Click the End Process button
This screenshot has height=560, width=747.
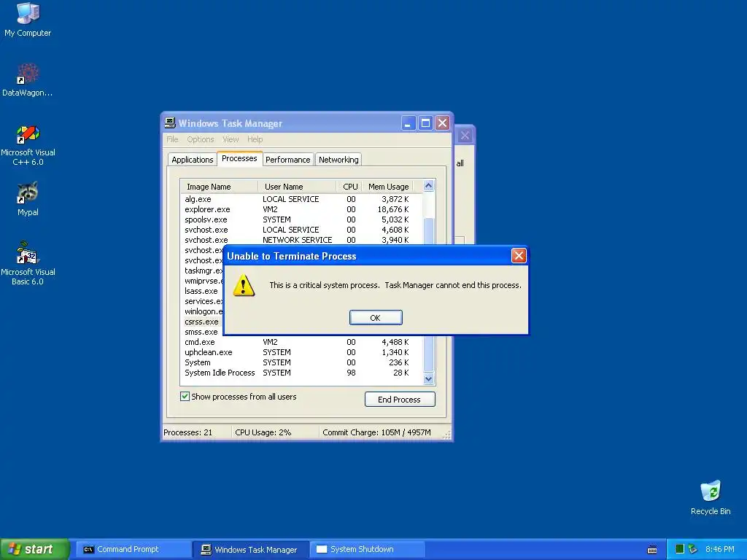click(x=400, y=399)
